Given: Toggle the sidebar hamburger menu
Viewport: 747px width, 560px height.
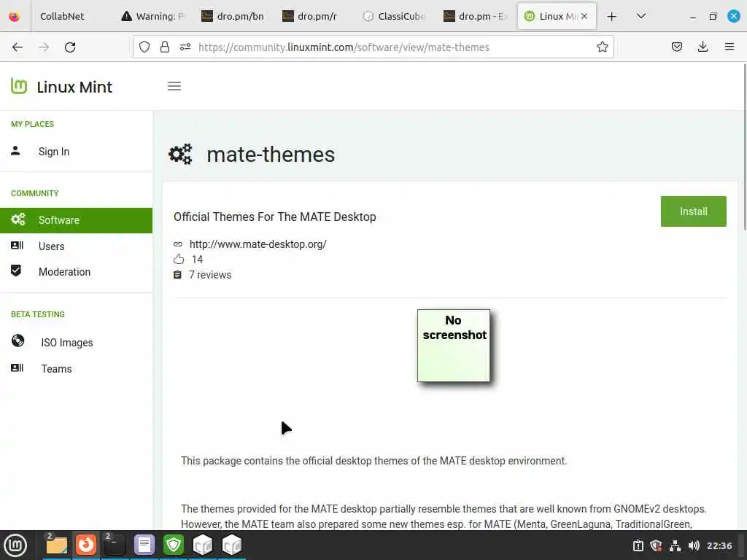Looking at the screenshot, I should [x=174, y=86].
